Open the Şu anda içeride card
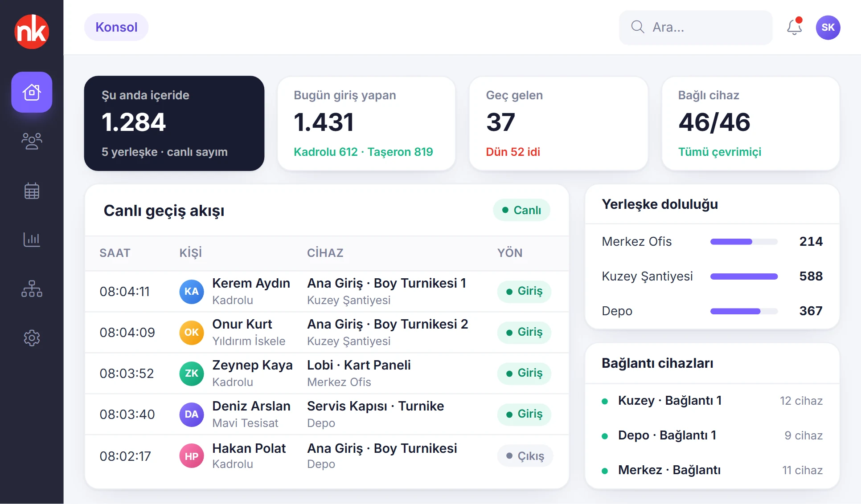Screen dimensions: 861x504 tap(174, 123)
